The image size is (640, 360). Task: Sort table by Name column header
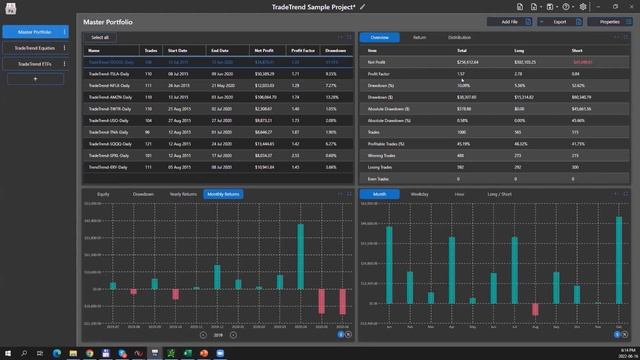click(x=111, y=51)
